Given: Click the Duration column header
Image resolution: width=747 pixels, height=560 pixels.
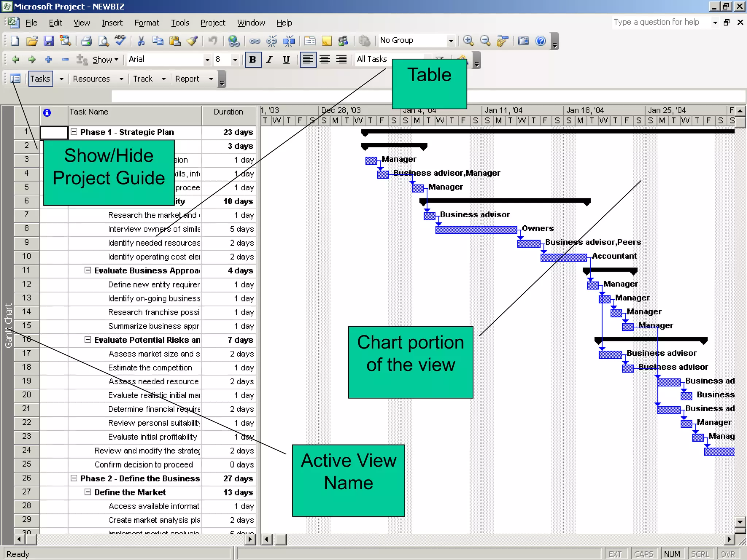Looking at the screenshot, I should pos(229,116).
